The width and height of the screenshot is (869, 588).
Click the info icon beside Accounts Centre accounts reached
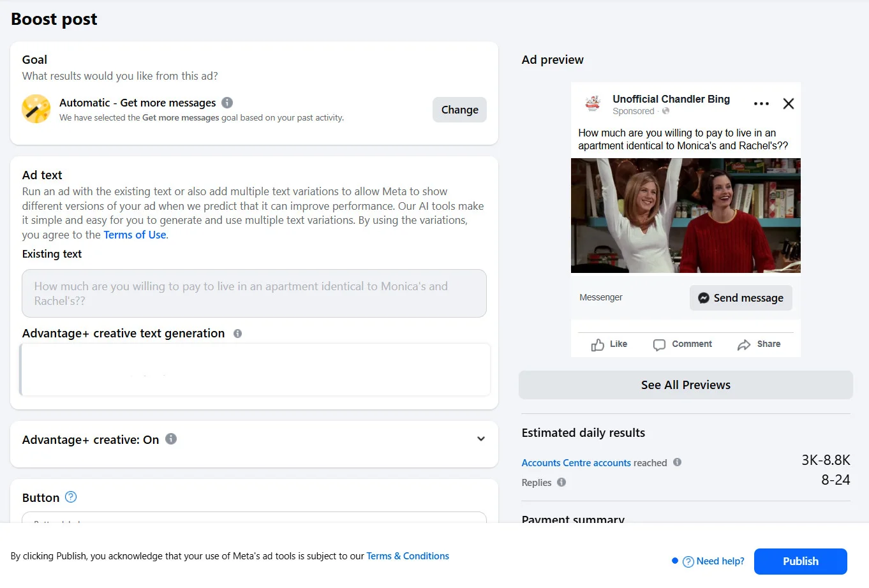pyautogui.click(x=677, y=462)
